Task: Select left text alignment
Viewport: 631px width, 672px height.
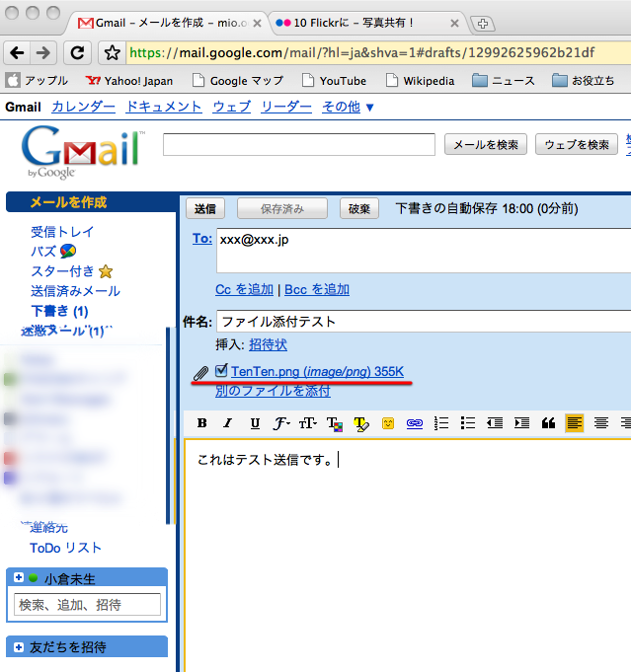Action: [575, 423]
